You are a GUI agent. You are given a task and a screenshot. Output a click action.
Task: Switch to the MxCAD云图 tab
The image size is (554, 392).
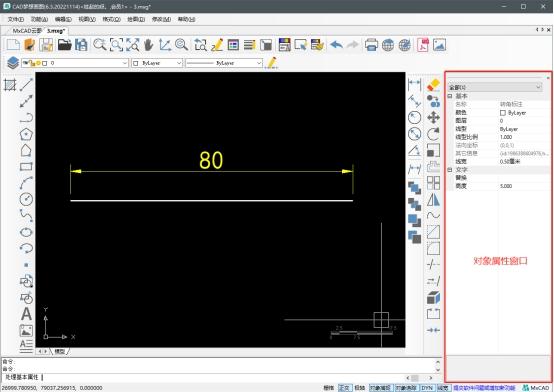26,31
